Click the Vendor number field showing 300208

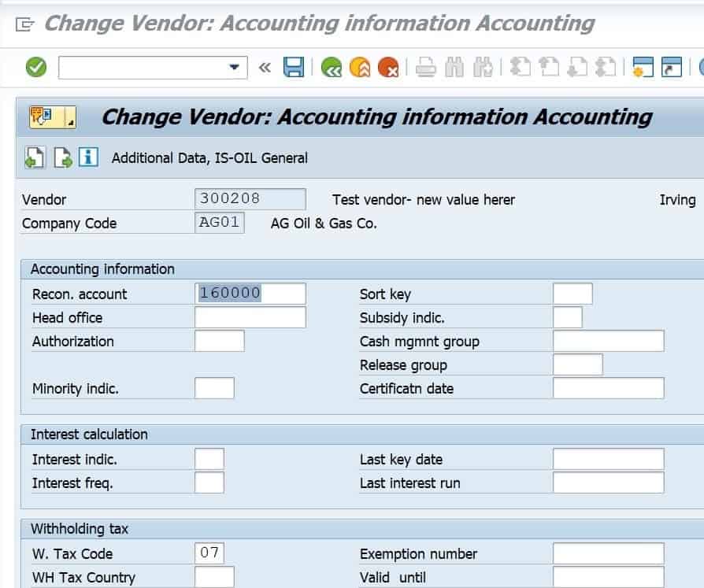click(x=249, y=198)
